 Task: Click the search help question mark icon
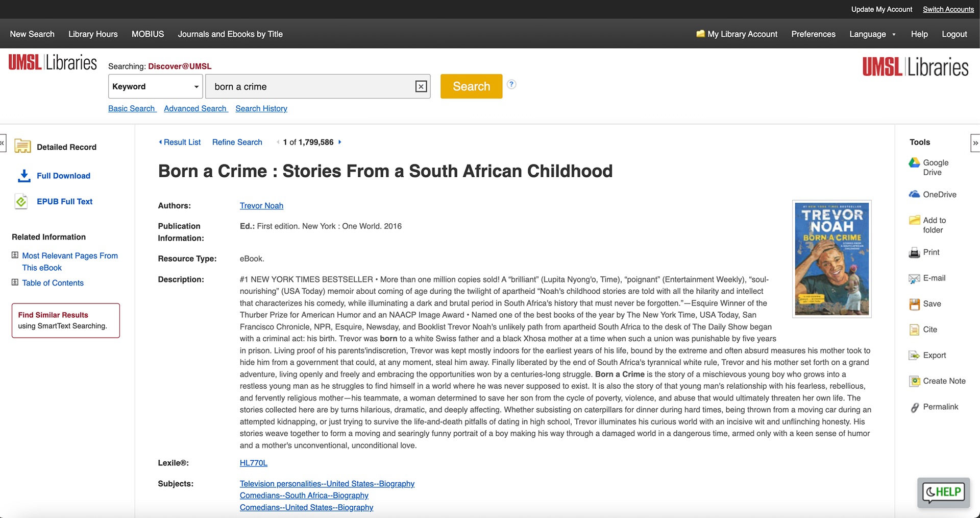point(511,84)
